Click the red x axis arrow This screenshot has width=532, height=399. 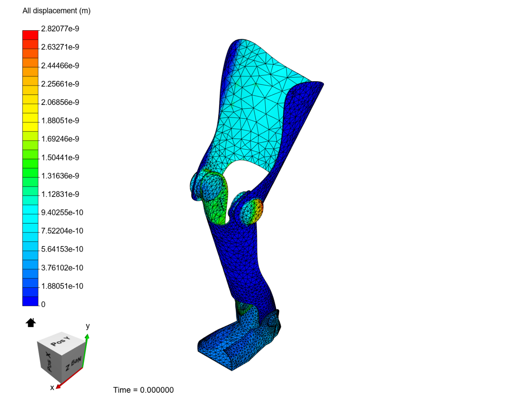click(x=69, y=378)
